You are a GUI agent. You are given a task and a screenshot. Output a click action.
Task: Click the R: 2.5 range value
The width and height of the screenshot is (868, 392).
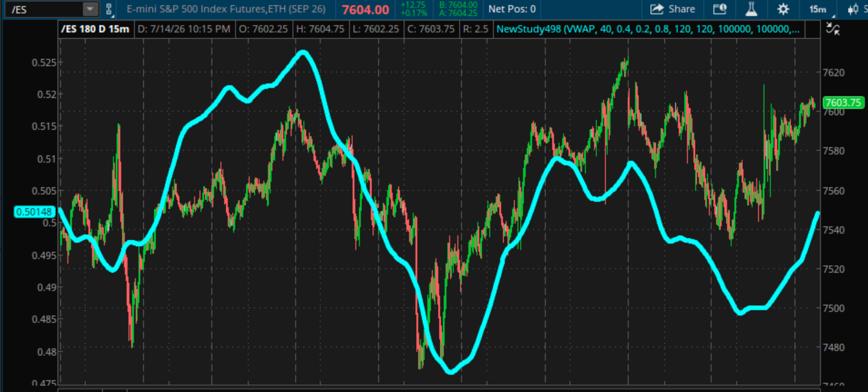[x=475, y=29]
